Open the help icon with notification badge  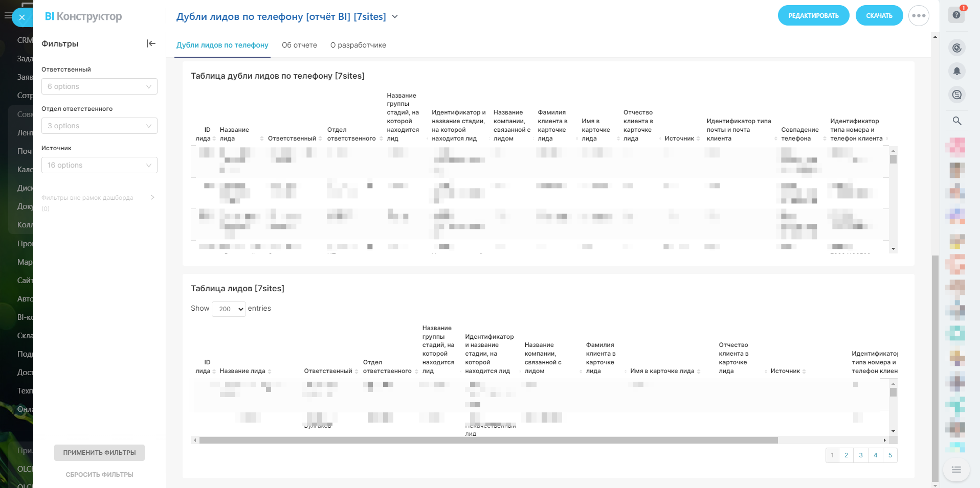pyautogui.click(x=956, y=15)
